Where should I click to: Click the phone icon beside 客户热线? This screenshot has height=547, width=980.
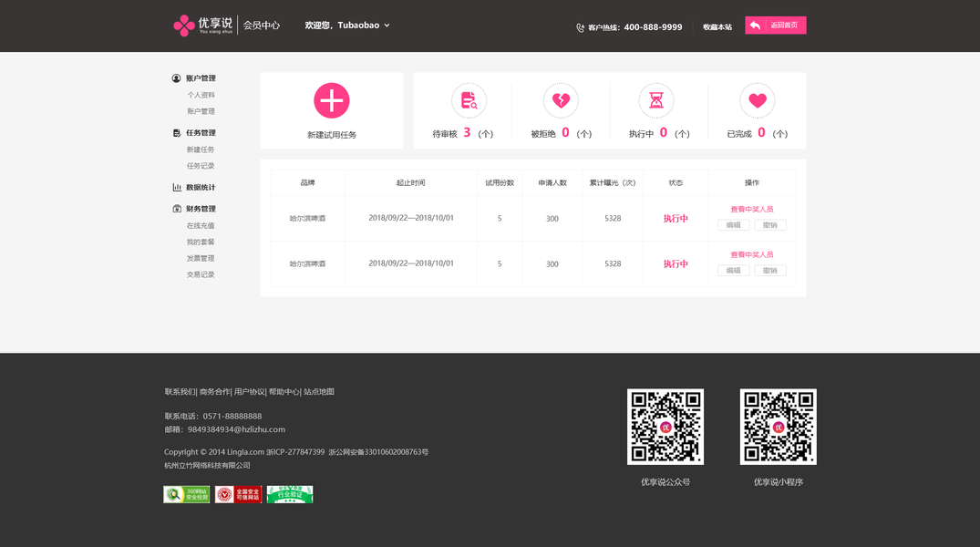click(x=580, y=27)
